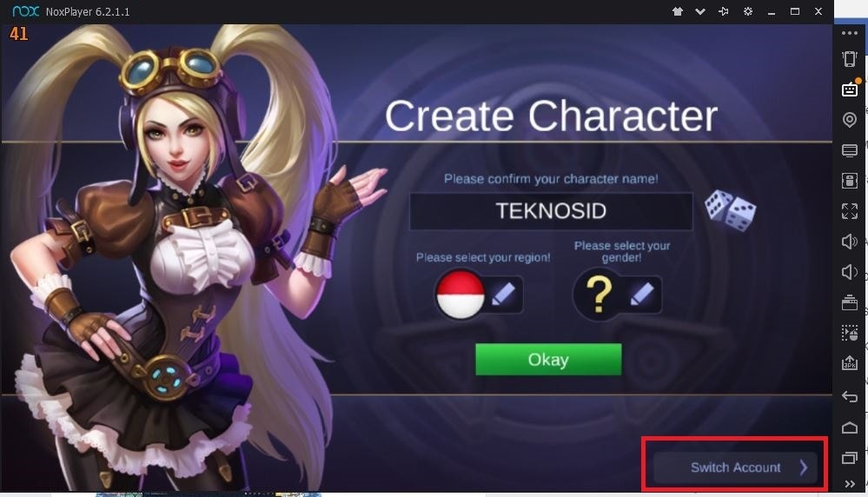Screen dimensions: 868x497
Task: Open recent apps from the sidebar
Action: pyautogui.click(x=850, y=457)
